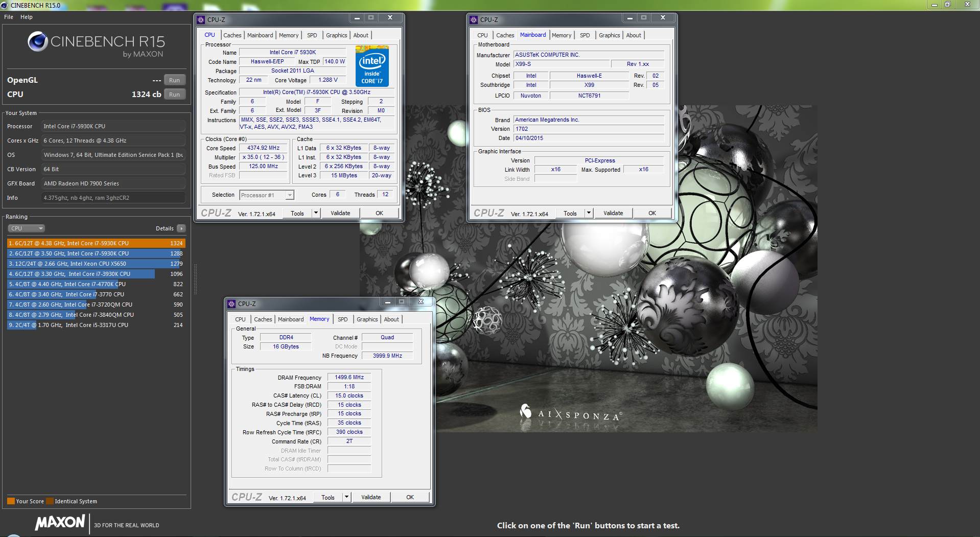Minimize the Cinebench main window

click(x=934, y=5)
